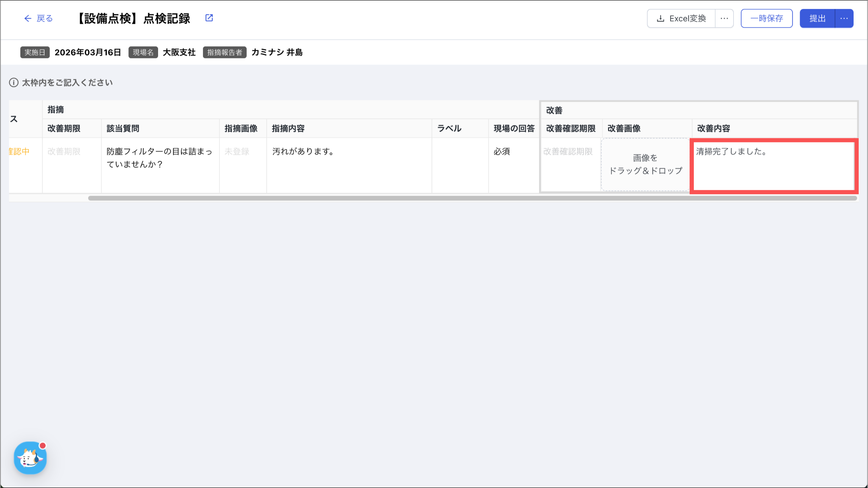Screen dimensions: 868x488
Task: Click the 指摘内容 column header
Action: [288, 128]
